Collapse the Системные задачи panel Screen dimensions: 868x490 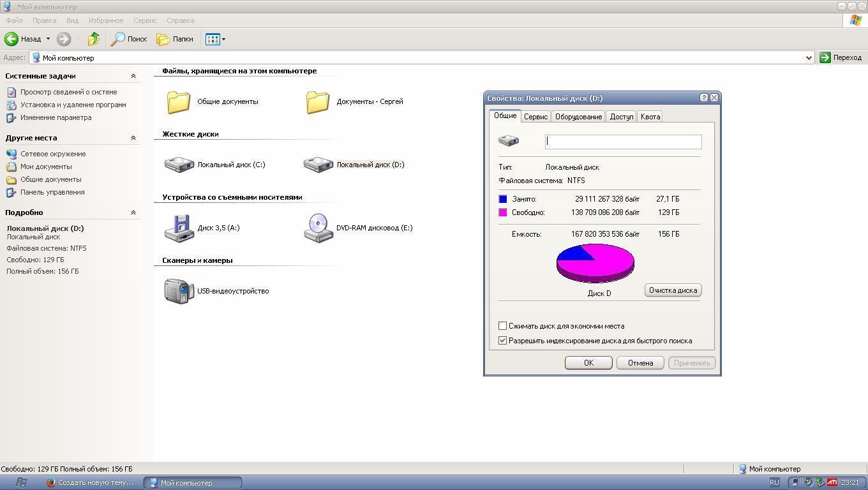click(x=133, y=76)
